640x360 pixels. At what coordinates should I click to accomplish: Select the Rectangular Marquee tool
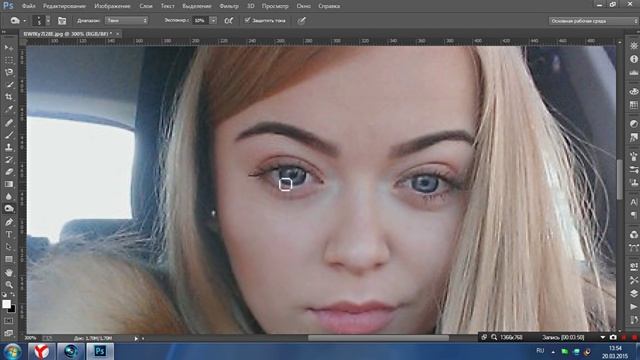click(9, 60)
